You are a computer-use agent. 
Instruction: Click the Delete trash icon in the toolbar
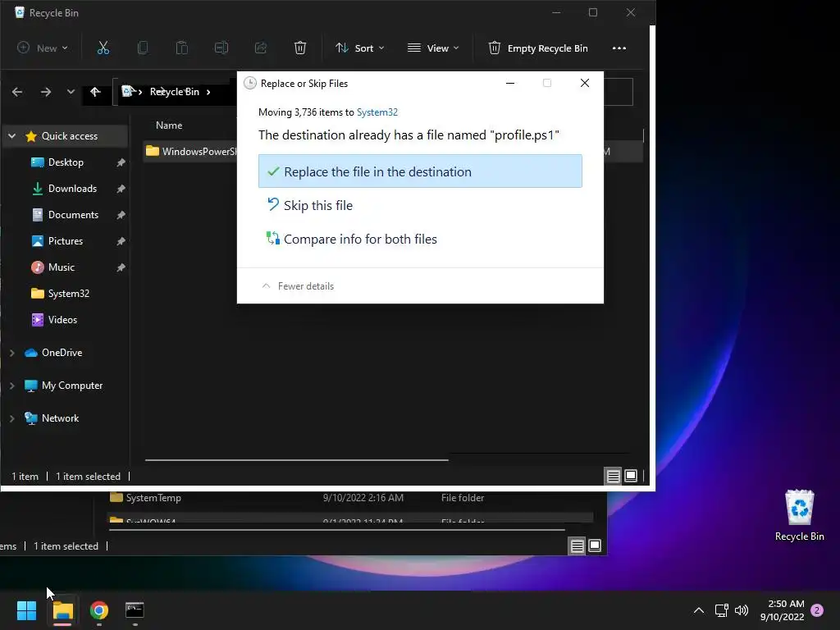(x=300, y=48)
